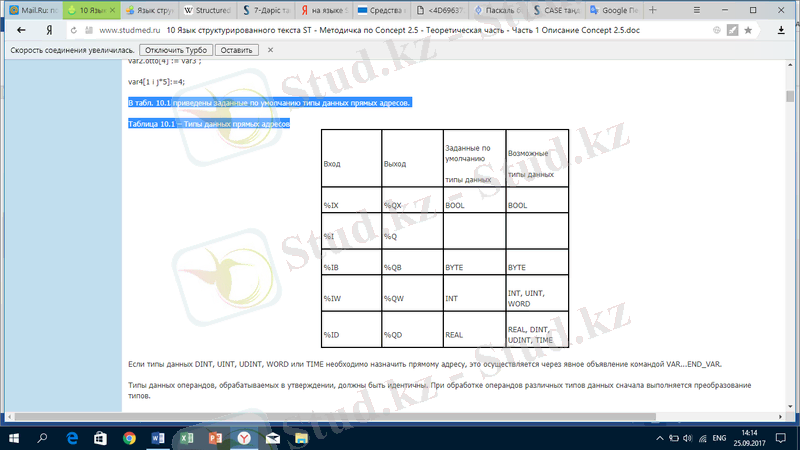The height and width of the screenshot is (450, 800).
Task: Click the scroll right arrow on horizontal scrollbar
Action: pyautogui.click(x=780, y=417)
